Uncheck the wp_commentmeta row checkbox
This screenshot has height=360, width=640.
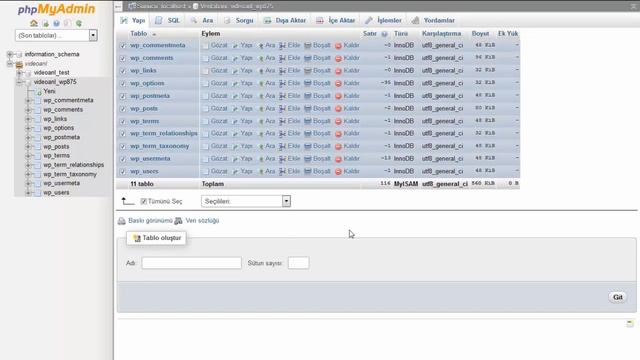(123, 46)
